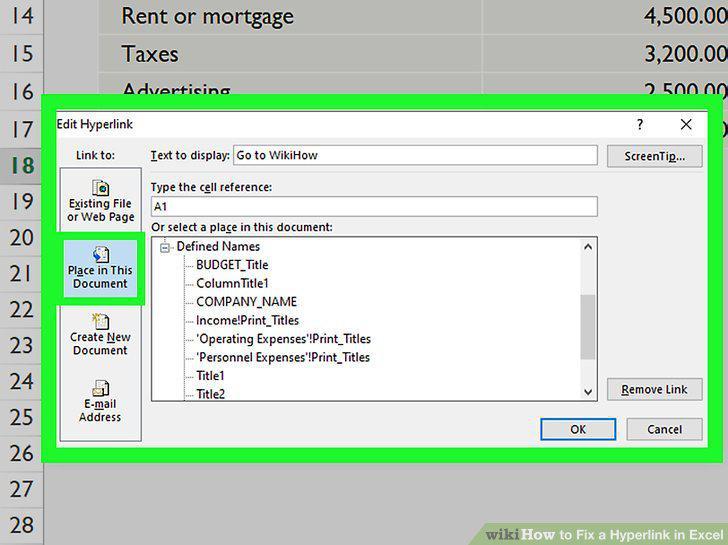The image size is (728, 545).
Task: Select BUDGET_Title in the place list
Action: (x=232, y=265)
